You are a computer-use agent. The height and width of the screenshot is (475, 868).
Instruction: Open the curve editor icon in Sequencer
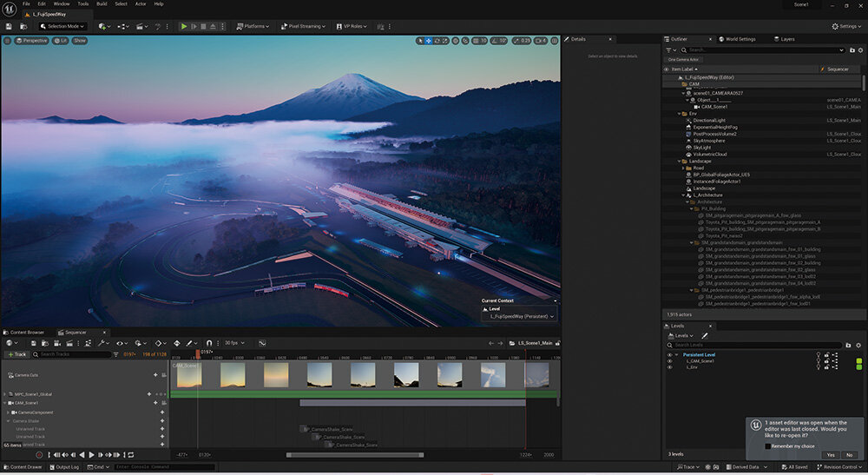click(261, 343)
